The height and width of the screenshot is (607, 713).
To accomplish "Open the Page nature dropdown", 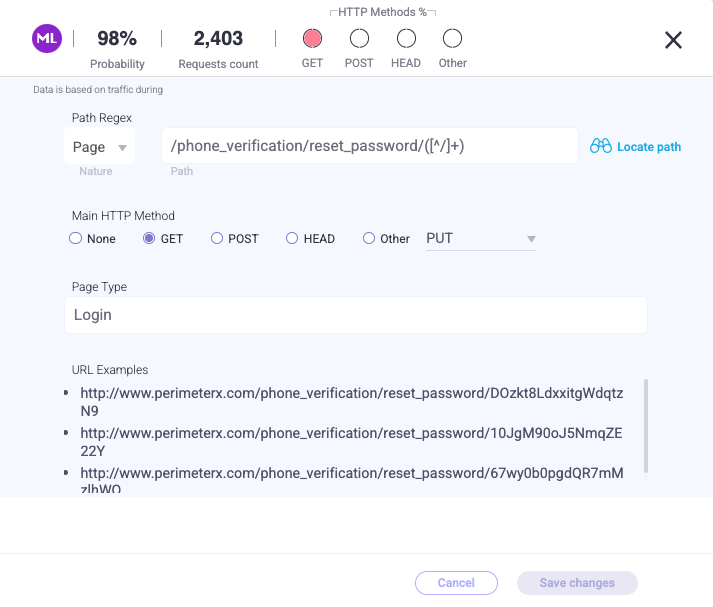I will point(100,147).
